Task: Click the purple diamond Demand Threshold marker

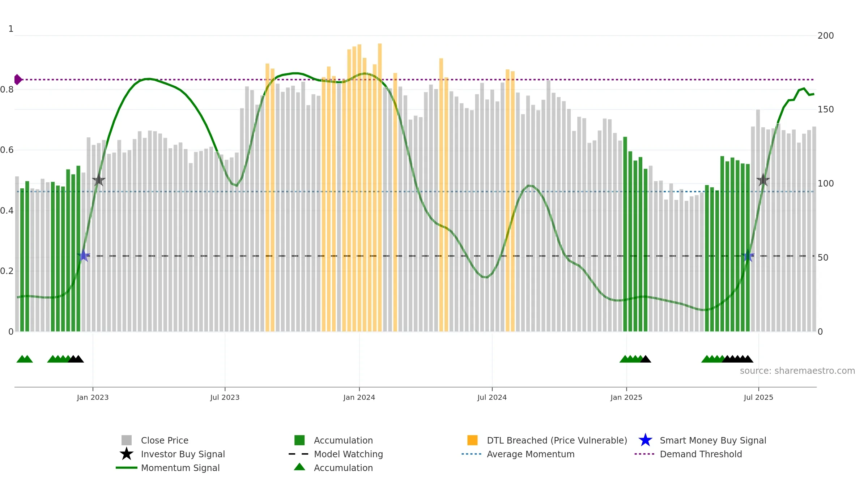Action: click(18, 80)
